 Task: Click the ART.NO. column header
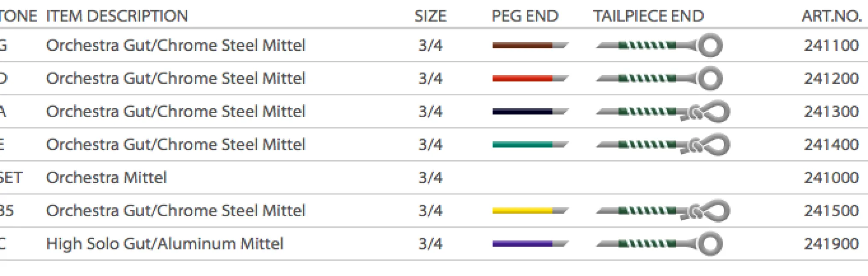(831, 16)
